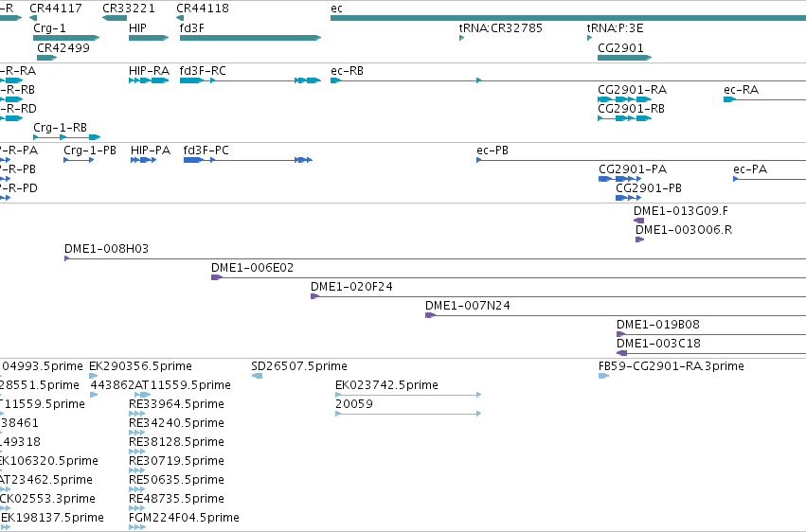
Task: Select the Crg-1 gene bar
Action: (66, 38)
